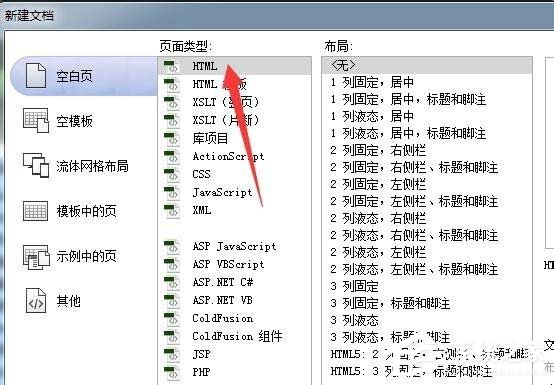The width and height of the screenshot is (554, 385).
Task: Select layout 3 列固定，标题和脚注
Action: pyautogui.click(x=390, y=303)
